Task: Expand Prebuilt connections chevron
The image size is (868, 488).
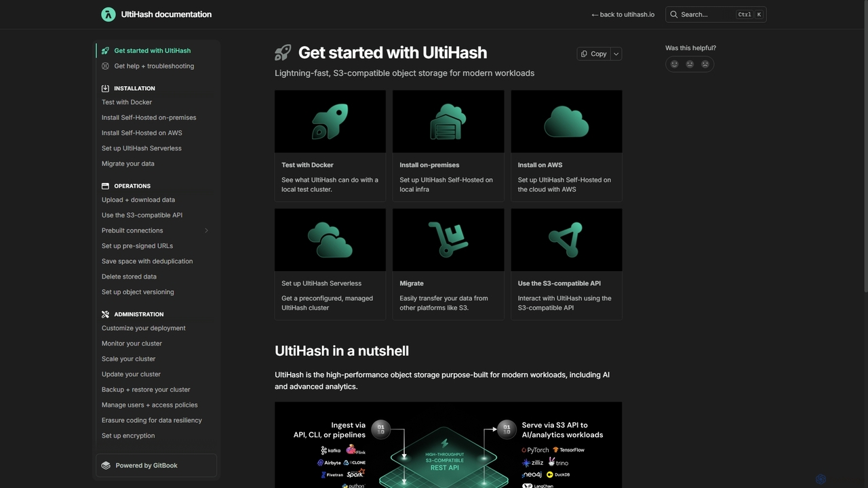Action: 206,230
